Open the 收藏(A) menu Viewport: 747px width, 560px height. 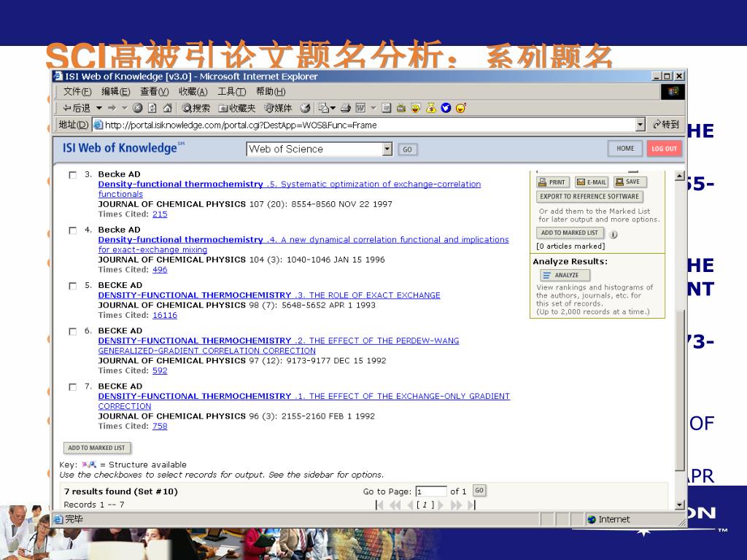(x=193, y=91)
